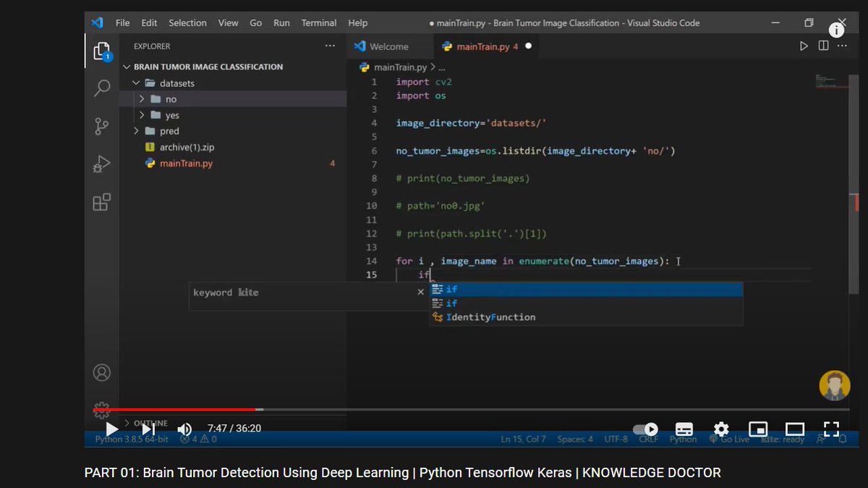Open the Terminal menu
This screenshot has width=868, height=488.
click(318, 22)
